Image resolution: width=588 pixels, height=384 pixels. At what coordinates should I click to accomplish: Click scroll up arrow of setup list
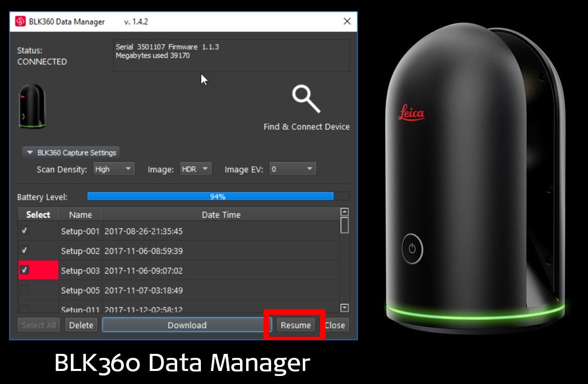pos(344,212)
